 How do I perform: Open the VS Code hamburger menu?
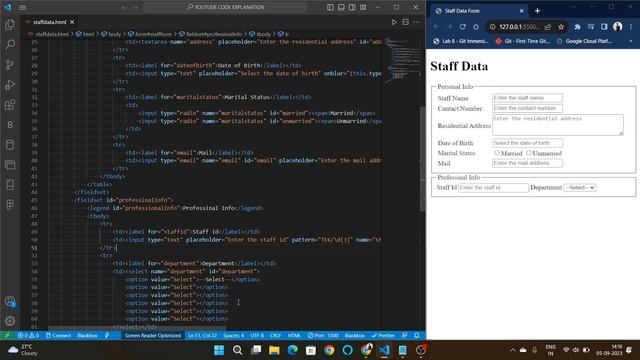pos(22,7)
